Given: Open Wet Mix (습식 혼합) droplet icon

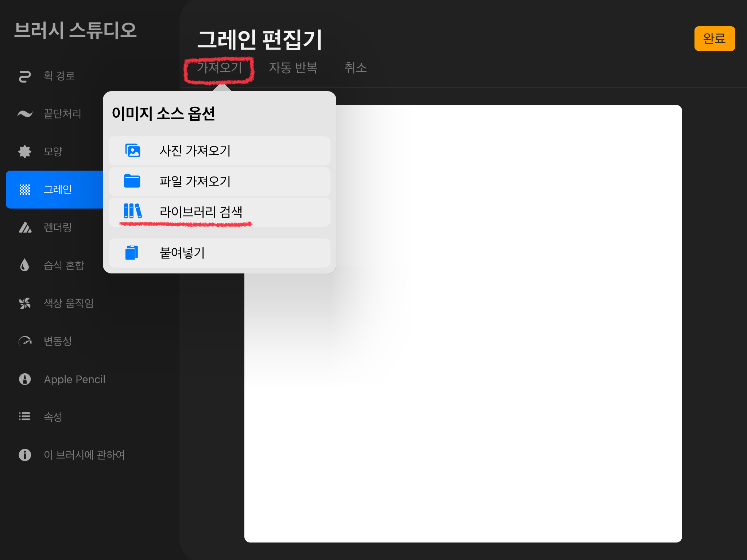Looking at the screenshot, I should click(25, 265).
